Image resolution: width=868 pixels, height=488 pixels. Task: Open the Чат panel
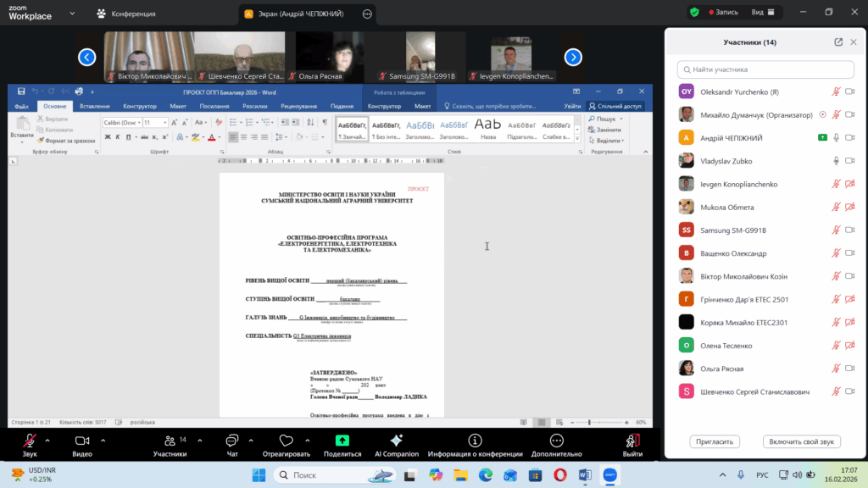point(231,445)
